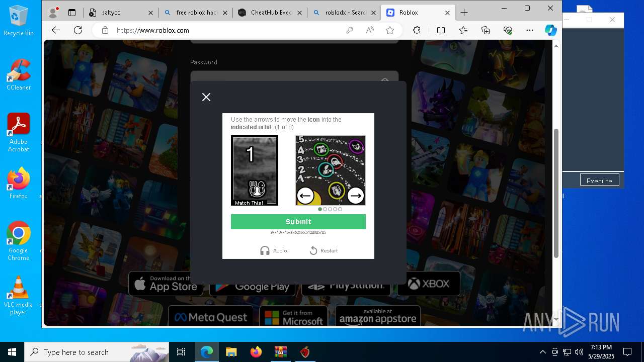Click the address bar URL
Screen dimensions: 644x362
click(153, 30)
